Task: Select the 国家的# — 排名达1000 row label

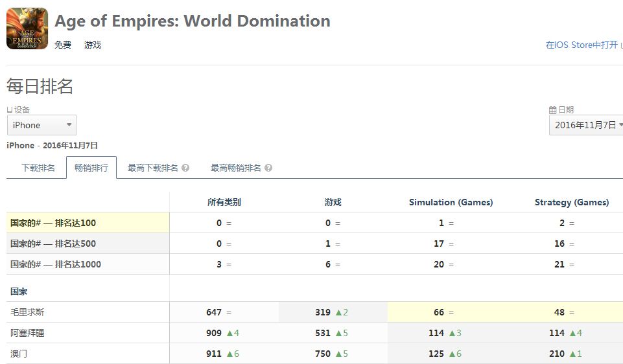Action: point(56,264)
